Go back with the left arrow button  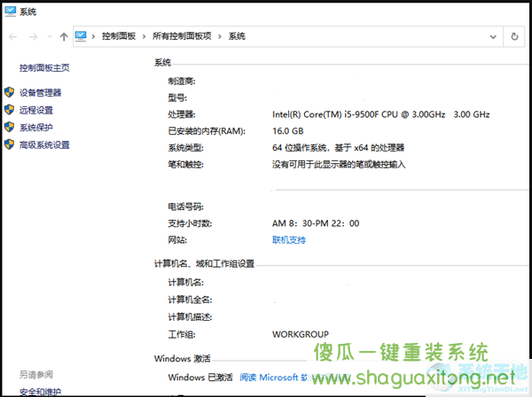point(13,36)
